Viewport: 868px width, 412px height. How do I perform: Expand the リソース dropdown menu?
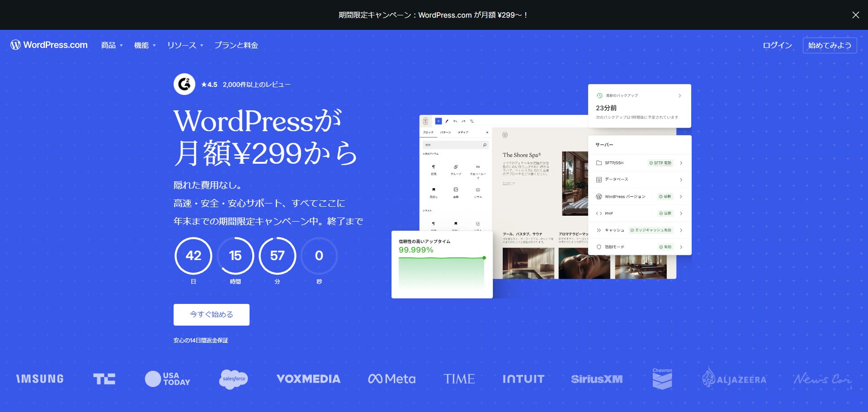tap(185, 46)
